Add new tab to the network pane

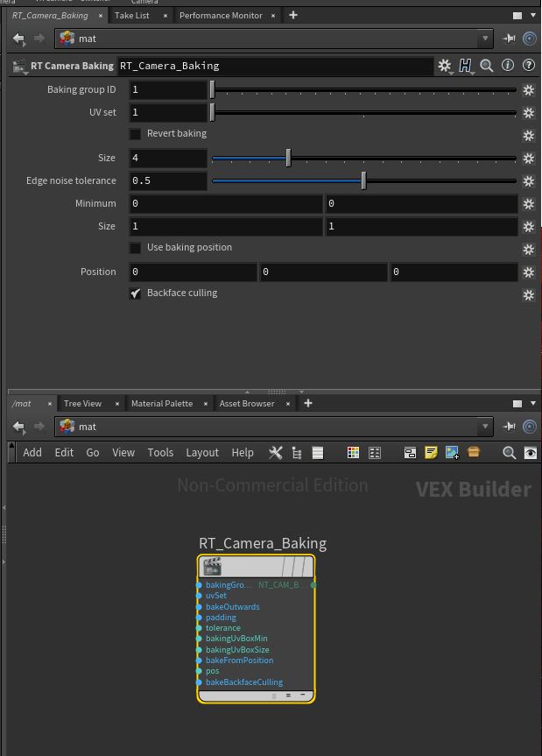point(308,403)
